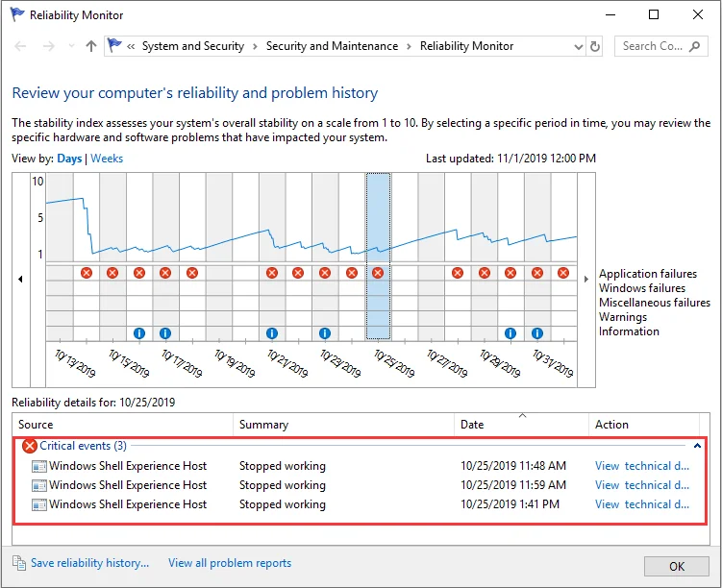This screenshot has height=588, width=722.
Task: Click app icon of 11:48 AM event row
Action: click(x=39, y=467)
